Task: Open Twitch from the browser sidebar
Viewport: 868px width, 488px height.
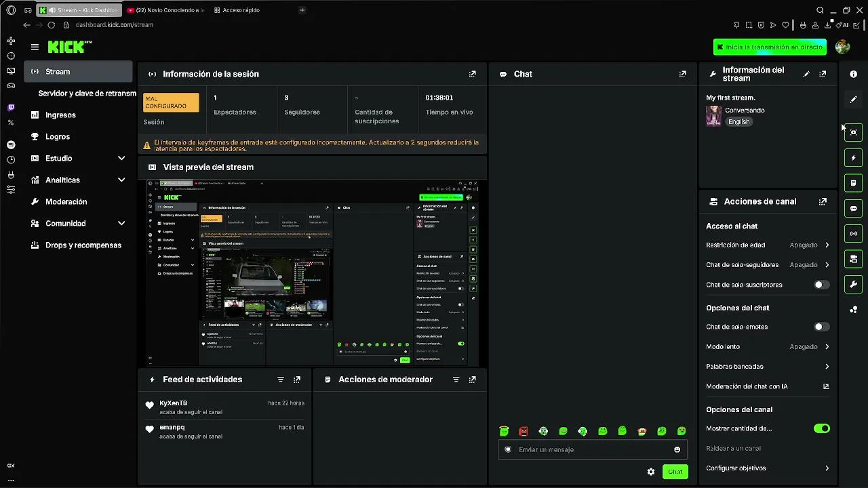Action: point(11,108)
